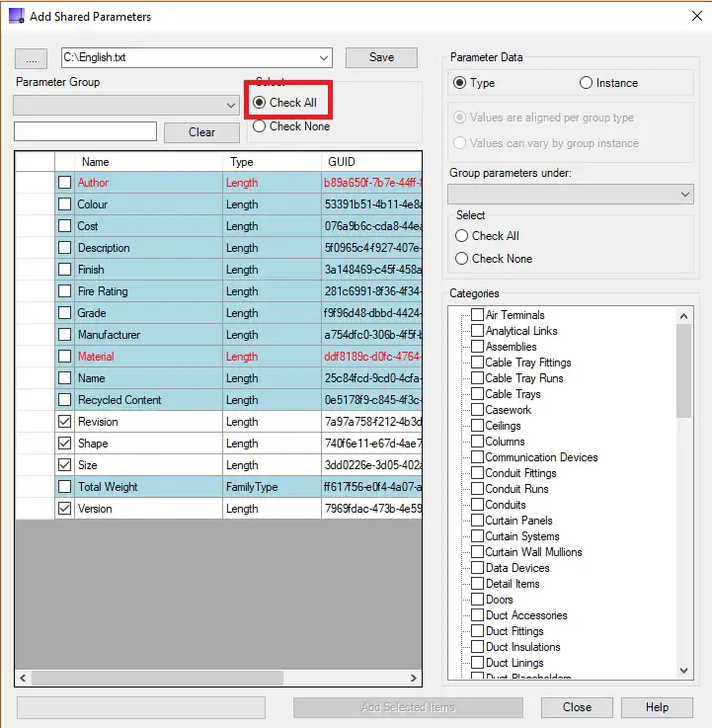Open Help for this dialog
Viewport: 712px width, 728px height.
pos(657,707)
